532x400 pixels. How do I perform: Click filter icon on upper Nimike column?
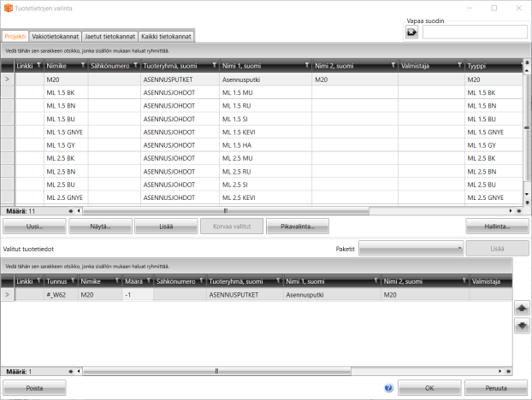(x=83, y=65)
